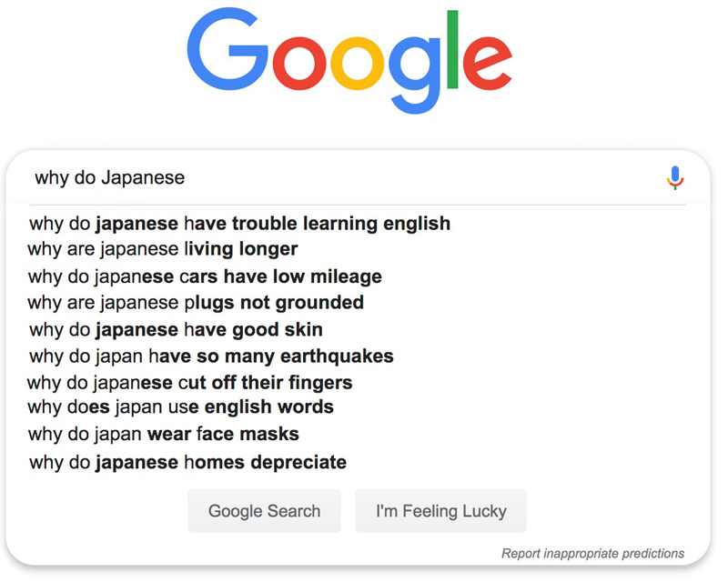This screenshot has height=582, width=728.
Task: Select suggestion about Japanese plugs not grounded
Action: (199, 302)
